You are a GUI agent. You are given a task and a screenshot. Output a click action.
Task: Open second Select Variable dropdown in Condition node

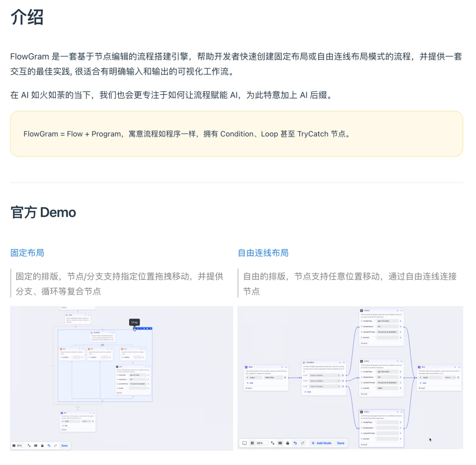point(324,381)
